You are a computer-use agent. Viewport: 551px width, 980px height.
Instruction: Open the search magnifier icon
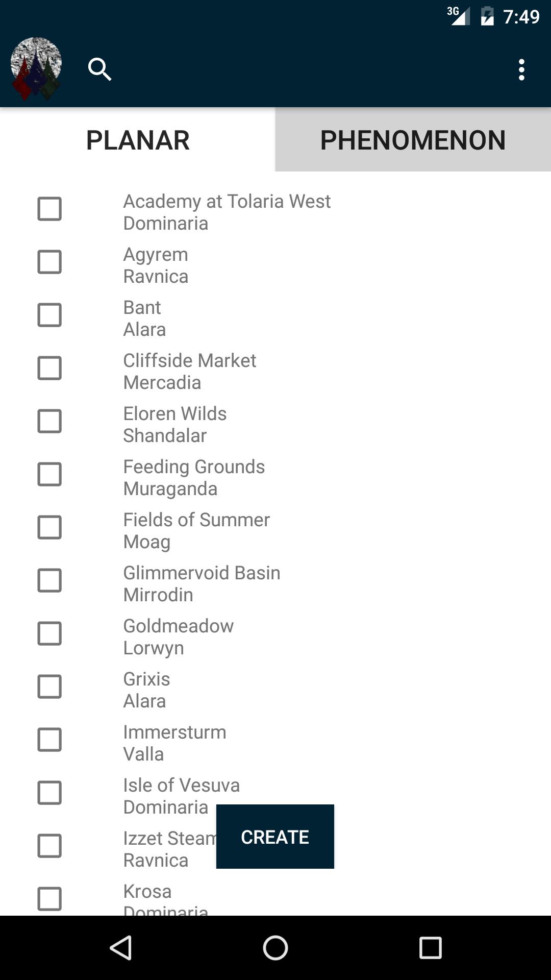click(x=99, y=69)
